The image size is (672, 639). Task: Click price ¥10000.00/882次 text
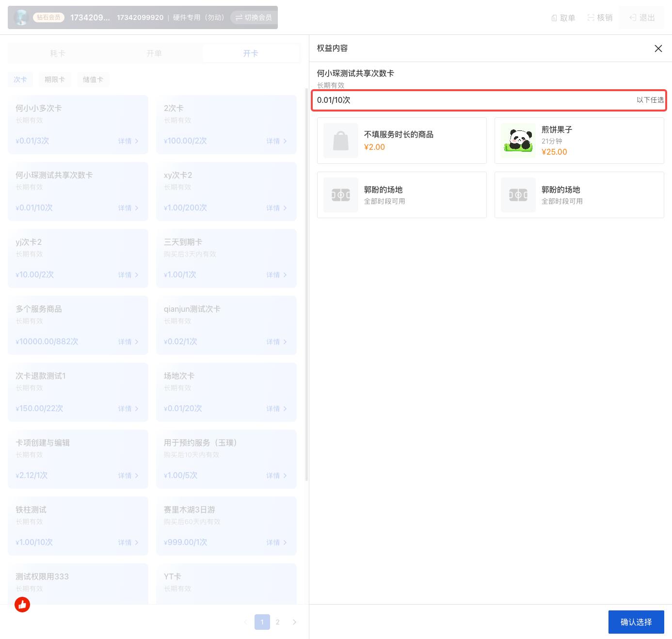click(x=47, y=341)
